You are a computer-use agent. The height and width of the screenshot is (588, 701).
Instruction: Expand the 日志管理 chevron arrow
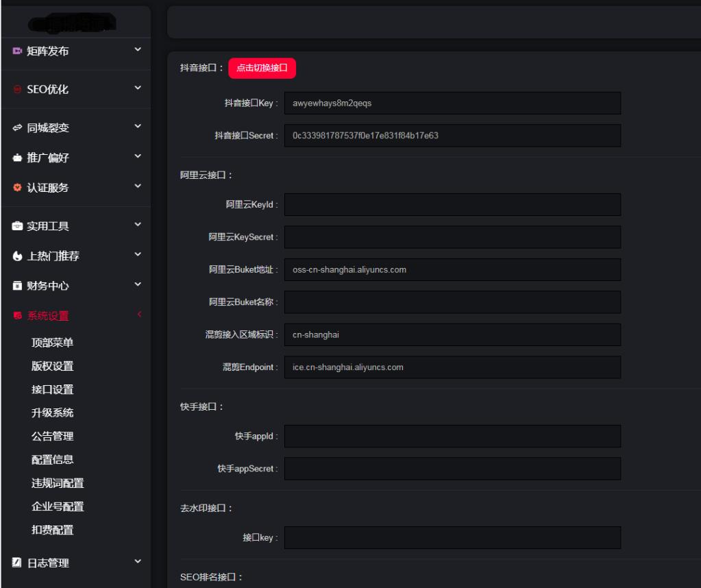point(138,562)
